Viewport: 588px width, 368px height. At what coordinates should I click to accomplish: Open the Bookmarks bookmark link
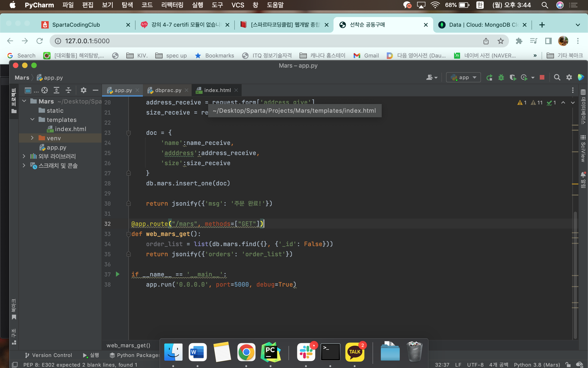215,55
